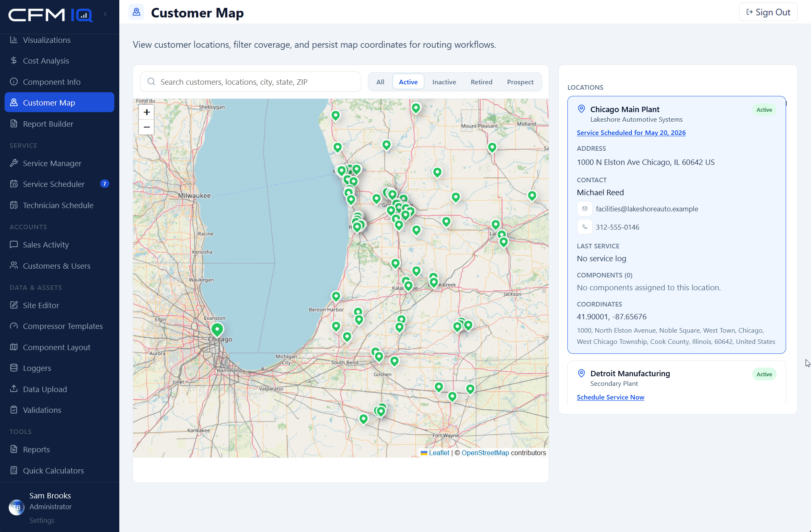Click the Customer Map header icon
The width and height of the screenshot is (811, 532).
136,12
